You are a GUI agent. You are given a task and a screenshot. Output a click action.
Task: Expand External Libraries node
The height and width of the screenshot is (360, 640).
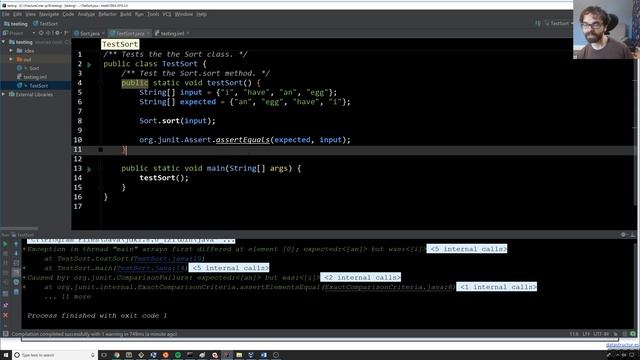(4, 94)
